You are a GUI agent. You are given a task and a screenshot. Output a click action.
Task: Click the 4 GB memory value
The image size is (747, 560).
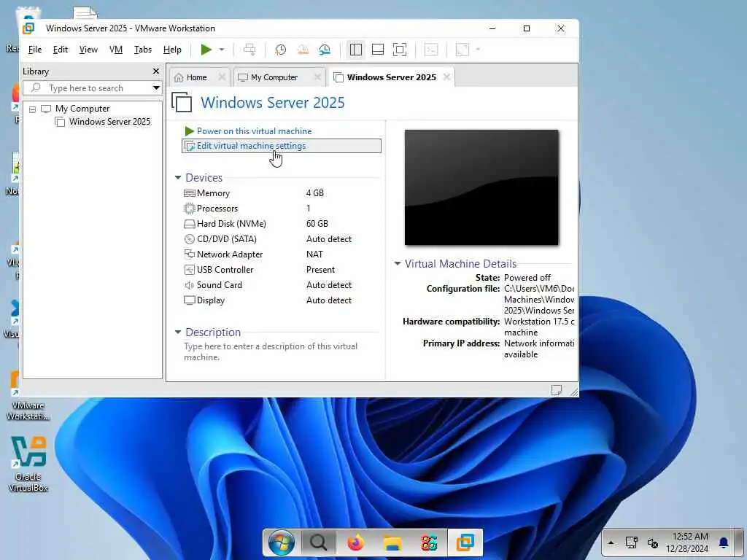[x=315, y=192]
